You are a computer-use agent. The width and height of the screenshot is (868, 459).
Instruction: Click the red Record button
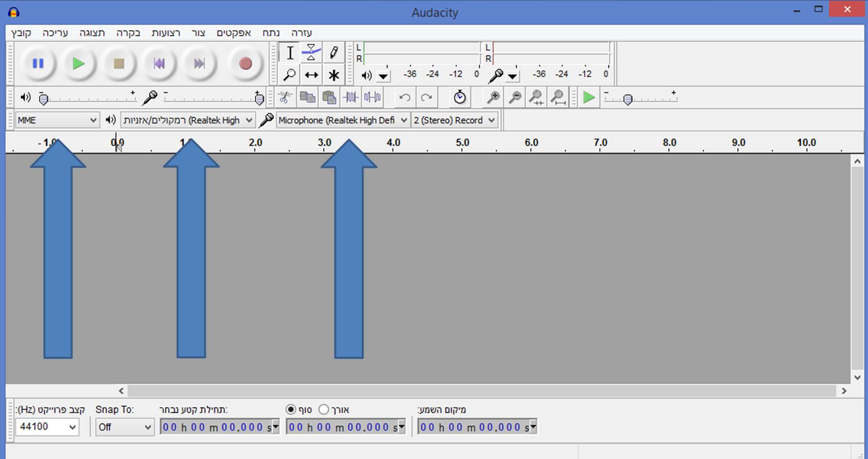[x=246, y=64]
